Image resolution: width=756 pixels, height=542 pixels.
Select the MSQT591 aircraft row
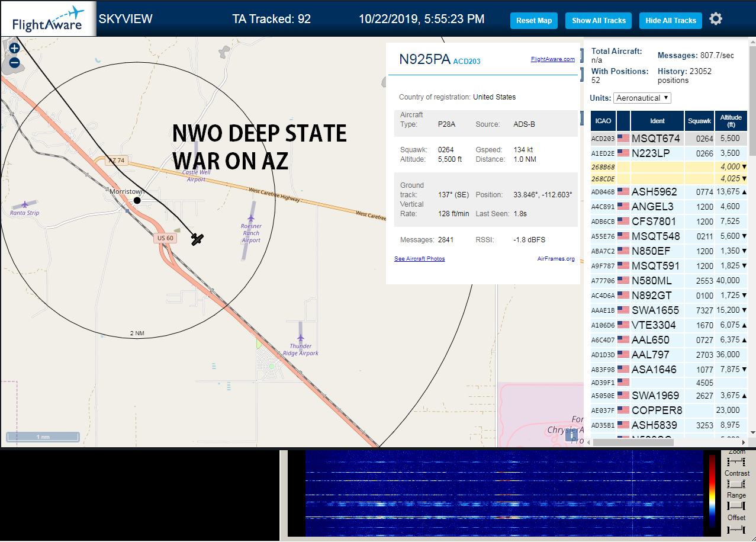669,265
